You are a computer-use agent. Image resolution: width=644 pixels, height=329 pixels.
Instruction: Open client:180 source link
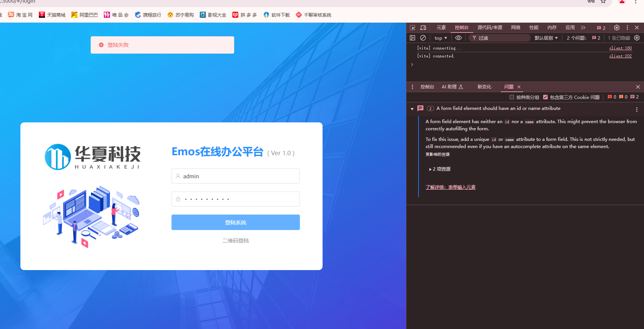620,48
